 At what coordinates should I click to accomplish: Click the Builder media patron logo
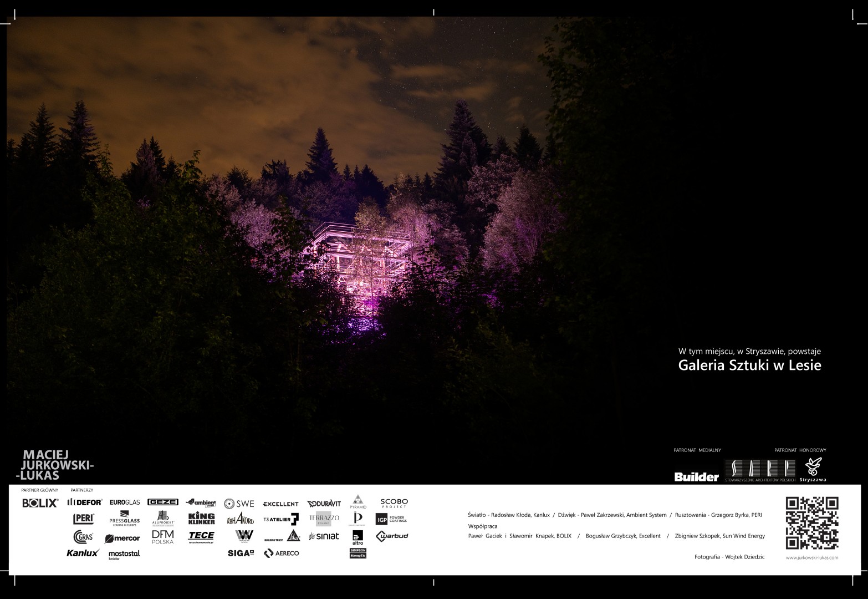click(696, 477)
